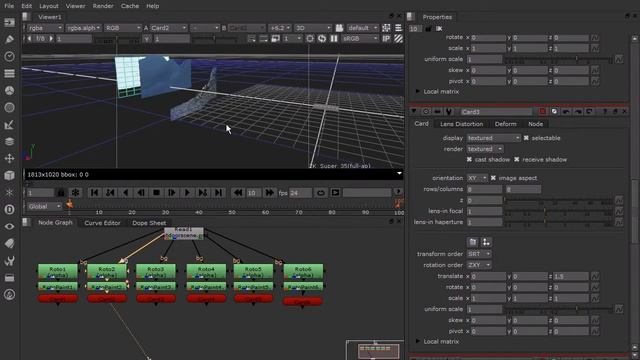The width and height of the screenshot is (640, 360).
Task: Open the display textured dropdown
Action: 493,138
